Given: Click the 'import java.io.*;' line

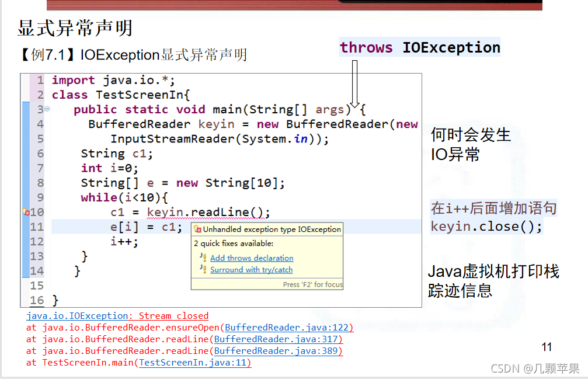Looking at the screenshot, I should 113,80.
